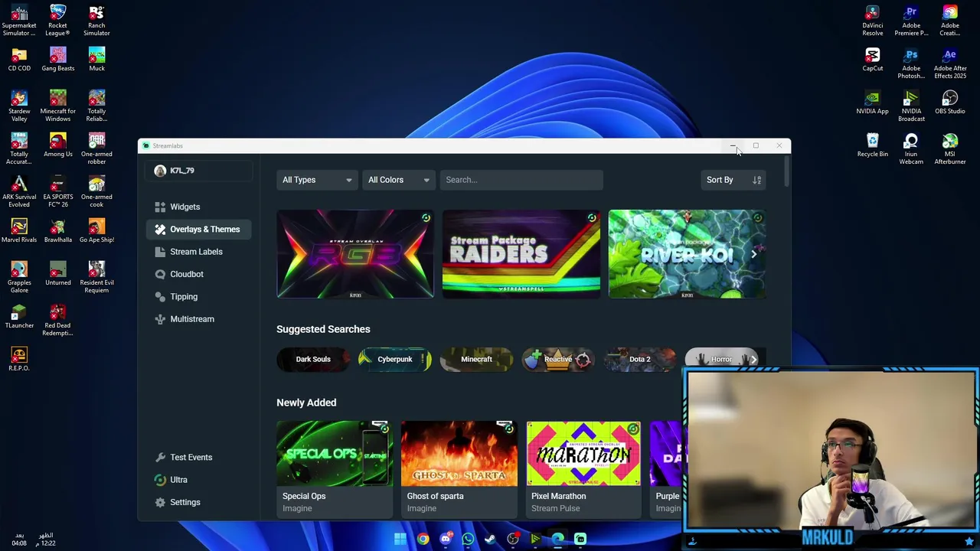Select Overlays & Themes in sidebar
The image size is (980, 551).
[198, 229]
